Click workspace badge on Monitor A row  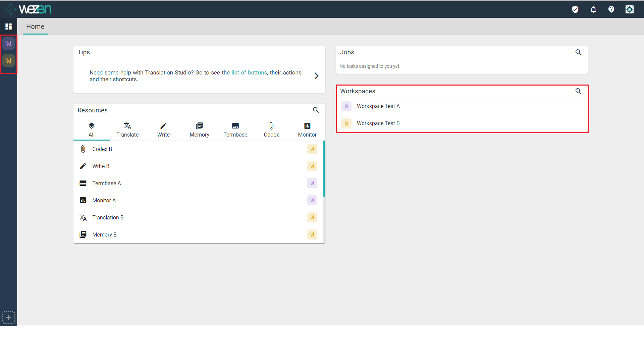point(312,200)
